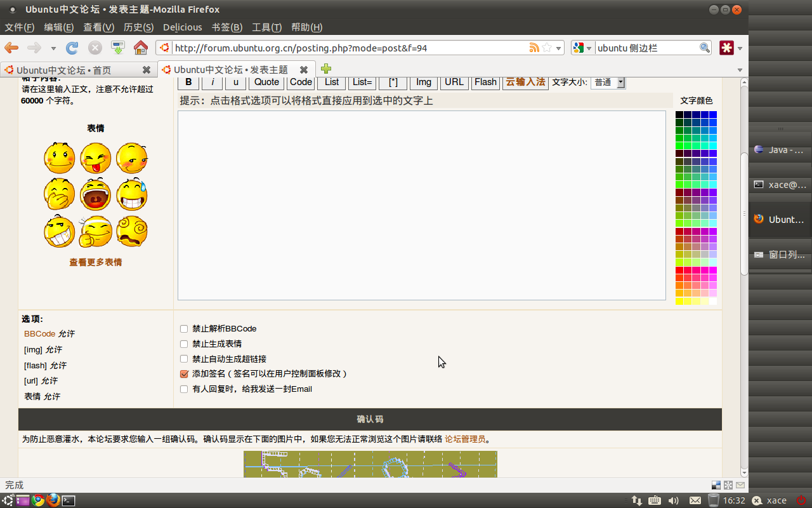812x508 pixels.
Task: Open a new tab with green plus
Action: [x=325, y=69]
